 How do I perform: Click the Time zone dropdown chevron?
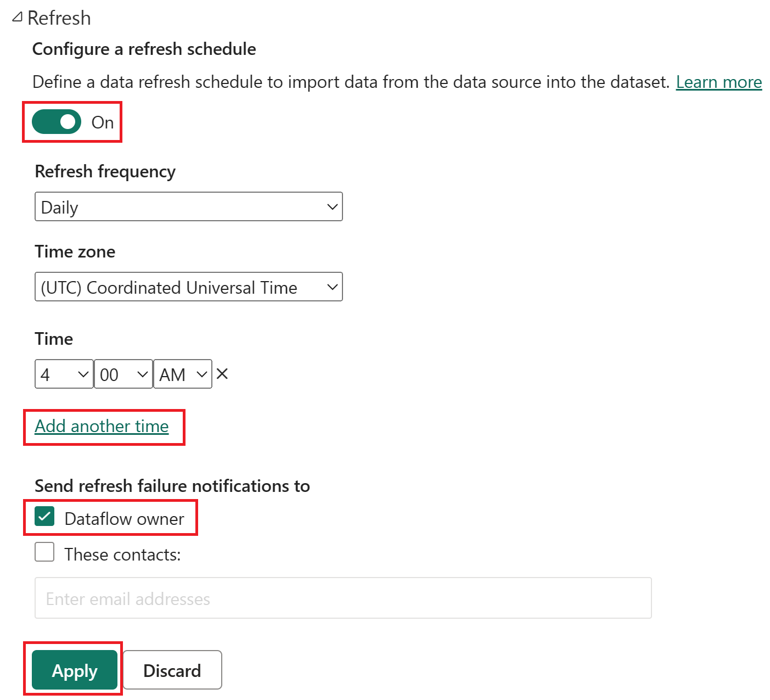pos(331,287)
